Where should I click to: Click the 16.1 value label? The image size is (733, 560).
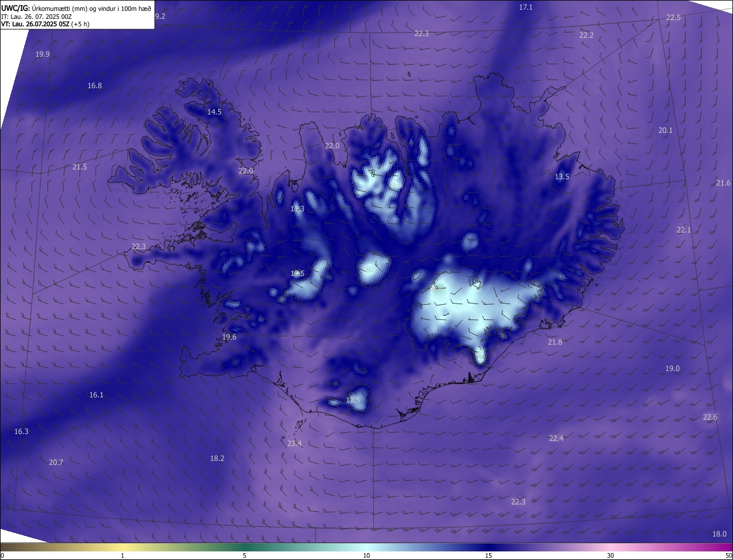[x=96, y=395]
